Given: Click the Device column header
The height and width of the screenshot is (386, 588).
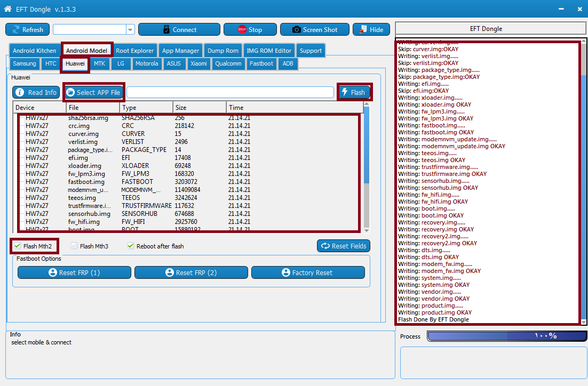Looking at the screenshot, I should click(39, 108).
